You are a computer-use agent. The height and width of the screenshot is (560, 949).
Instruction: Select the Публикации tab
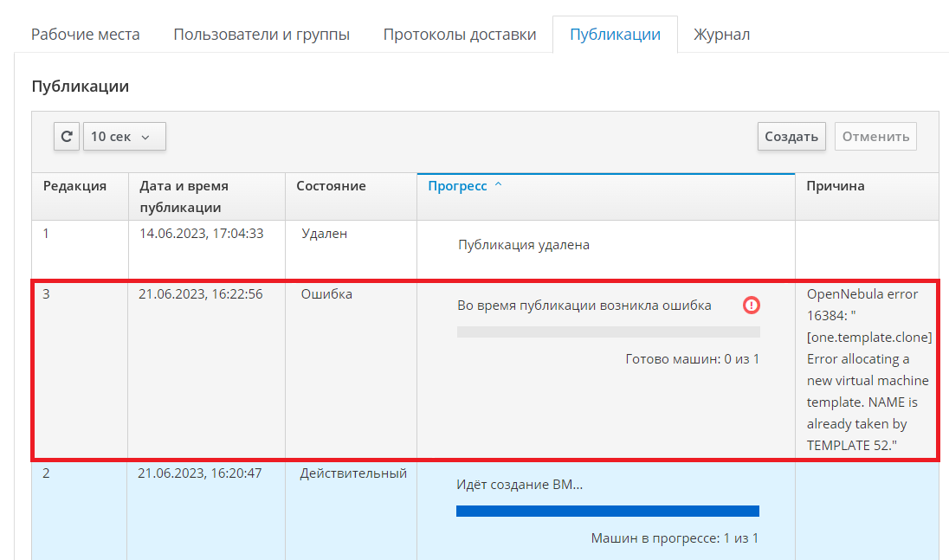pyautogui.click(x=615, y=35)
